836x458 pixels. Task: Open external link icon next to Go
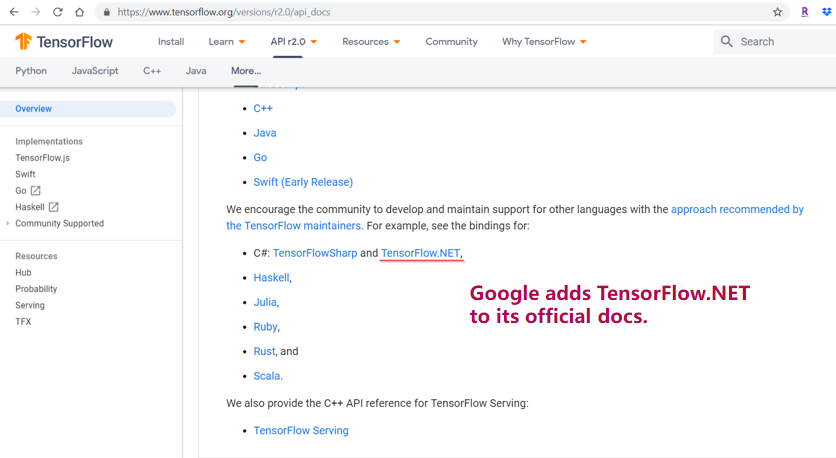pyautogui.click(x=35, y=190)
